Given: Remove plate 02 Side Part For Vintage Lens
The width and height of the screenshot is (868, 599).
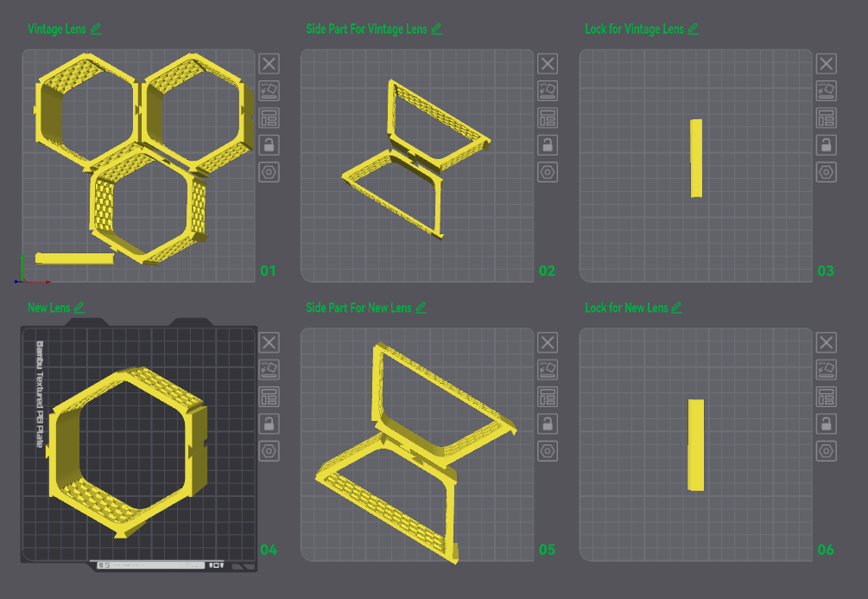Looking at the screenshot, I should [x=548, y=64].
